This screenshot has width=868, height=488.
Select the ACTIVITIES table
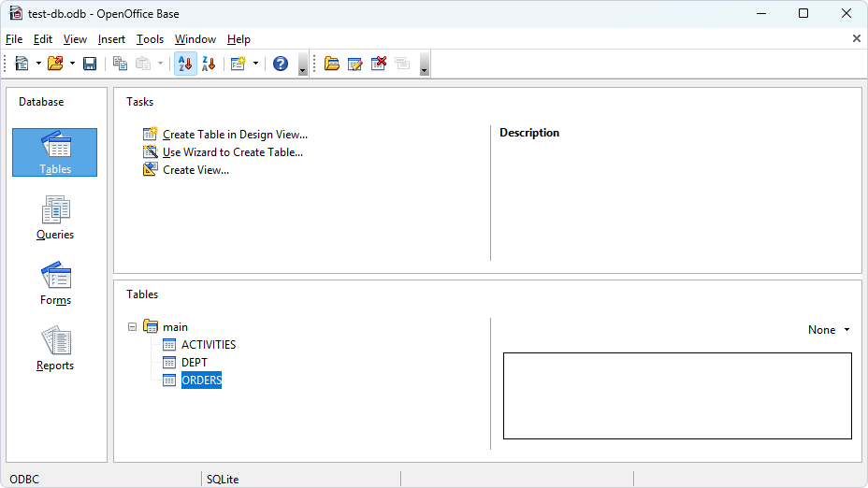point(209,345)
